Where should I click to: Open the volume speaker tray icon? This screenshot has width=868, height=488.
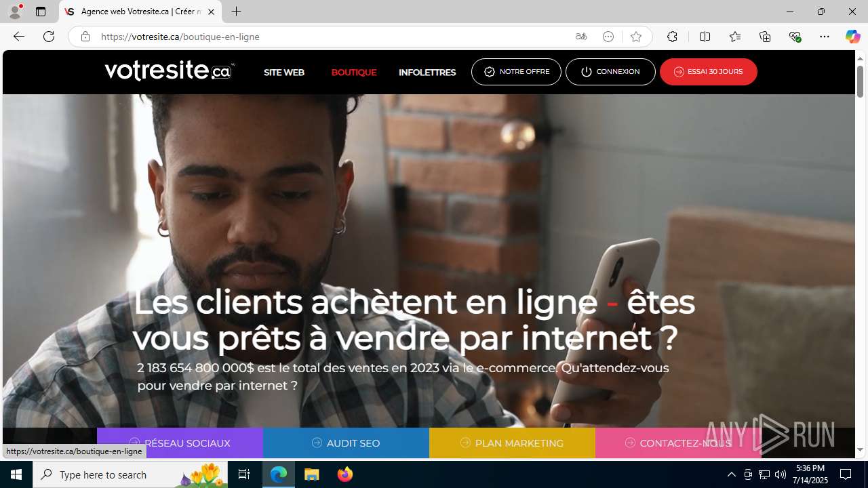[781, 474]
